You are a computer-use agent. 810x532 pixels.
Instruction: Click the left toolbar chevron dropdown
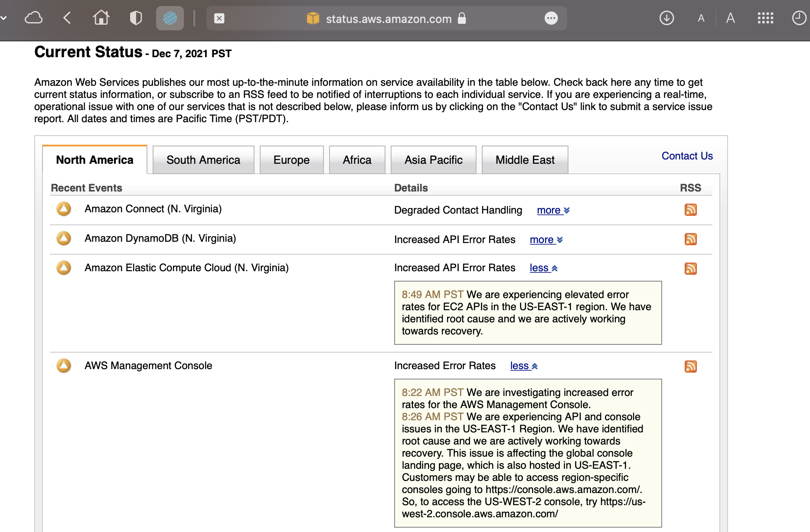pos(3,18)
